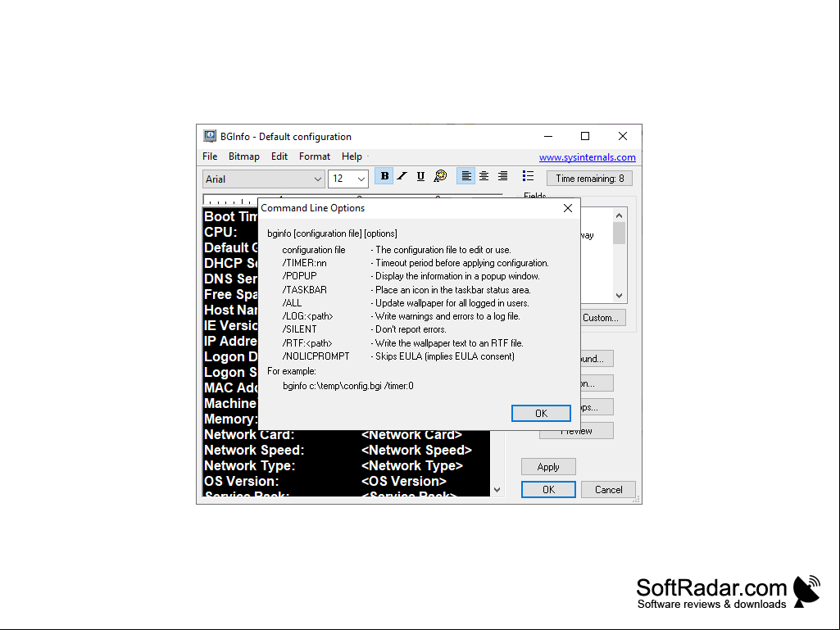840x630 pixels.
Task: Click the /POPUP option text
Action: coord(299,276)
